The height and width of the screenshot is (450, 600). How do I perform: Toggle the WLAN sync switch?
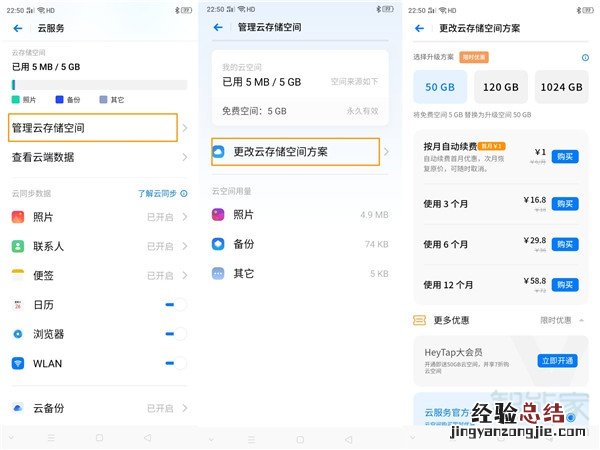pyautogui.click(x=173, y=364)
